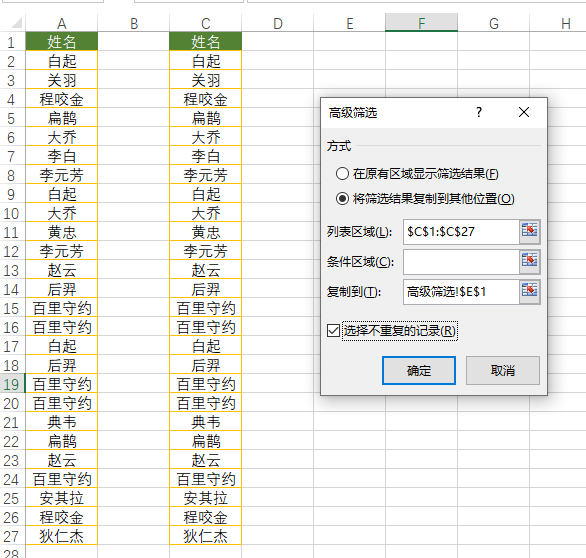The width and height of the screenshot is (586, 558).
Task: Click range selector icon for 条件区域
Action: coord(530,261)
